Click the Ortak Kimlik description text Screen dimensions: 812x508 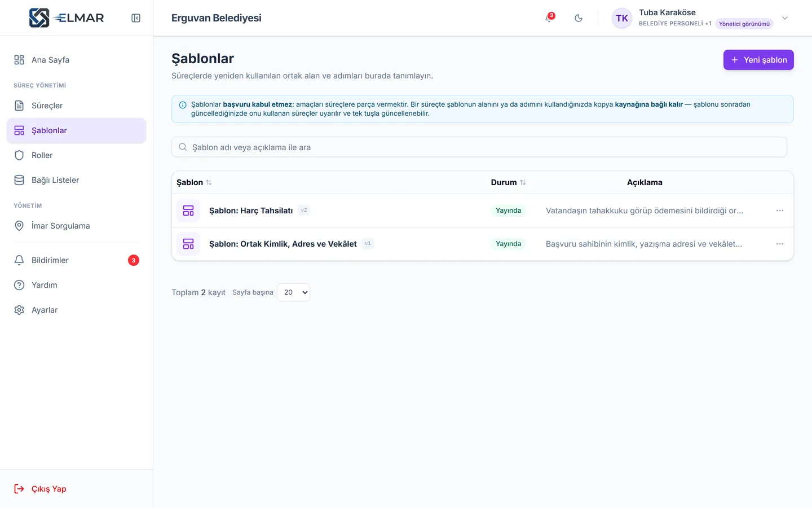pyautogui.click(x=644, y=244)
